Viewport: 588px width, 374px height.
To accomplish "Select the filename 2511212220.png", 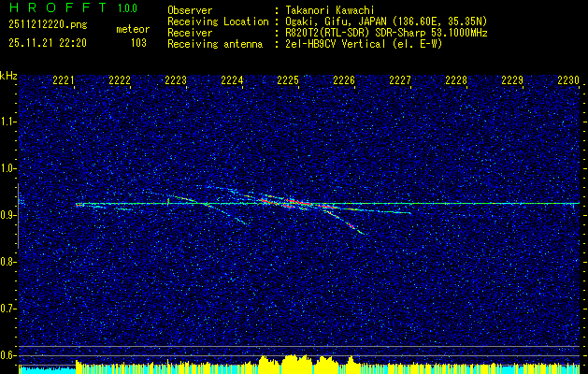I will pos(48,25).
